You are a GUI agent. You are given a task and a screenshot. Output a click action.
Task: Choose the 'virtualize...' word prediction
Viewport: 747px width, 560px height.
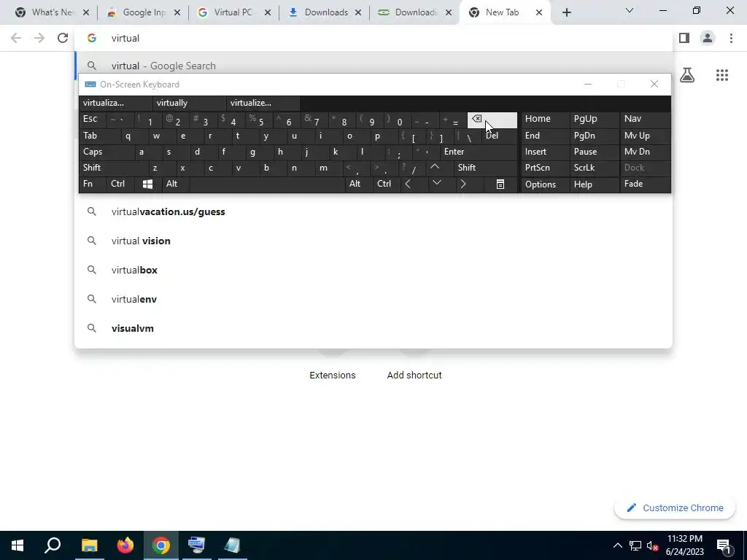[x=263, y=103]
